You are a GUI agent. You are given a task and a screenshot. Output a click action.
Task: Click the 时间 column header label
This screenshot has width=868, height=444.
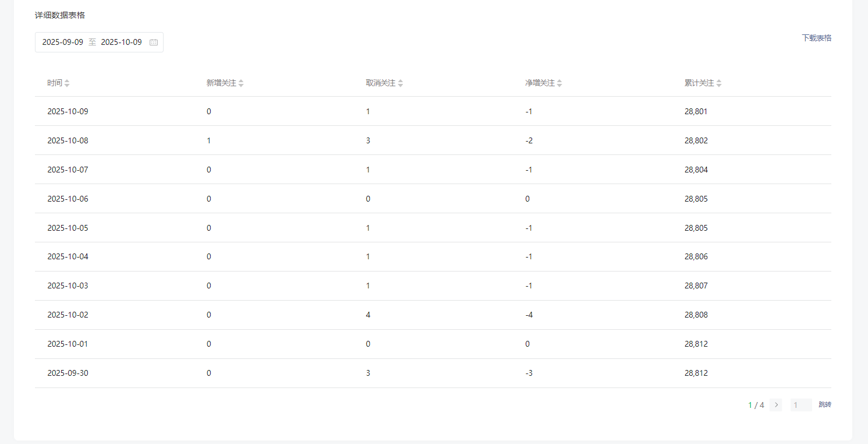[x=55, y=83]
